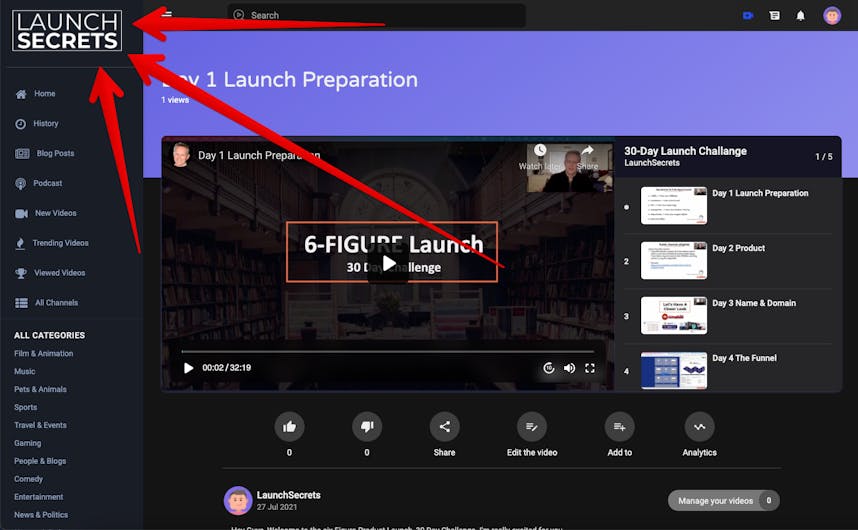Click the thumbs up like button
This screenshot has height=530, width=858.
[289, 427]
